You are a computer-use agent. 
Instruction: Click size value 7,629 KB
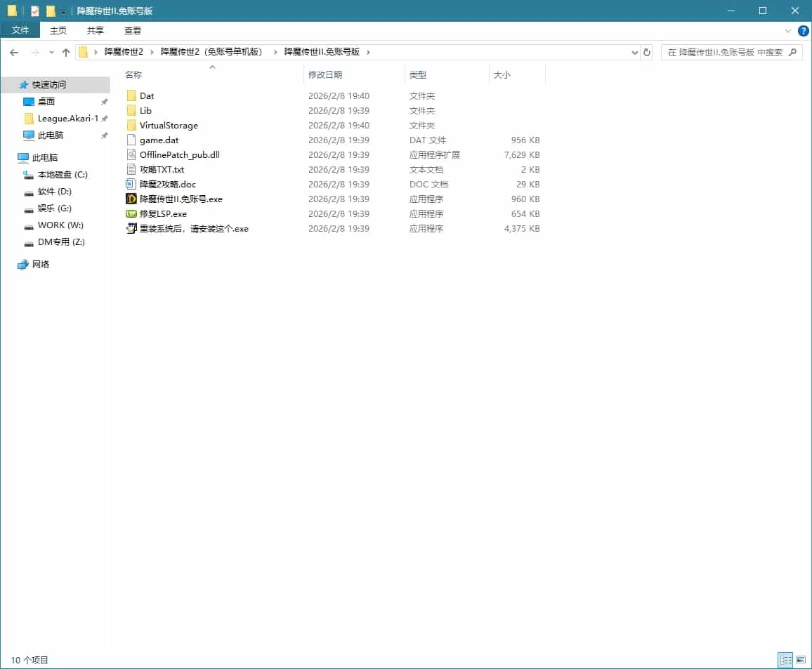(x=522, y=154)
